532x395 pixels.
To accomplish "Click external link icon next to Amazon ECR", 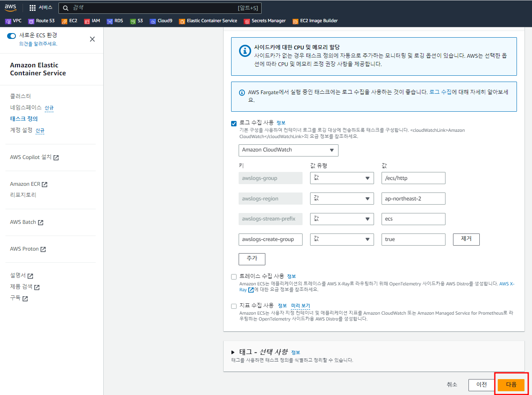I will pyautogui.click(x=45, y=185).
